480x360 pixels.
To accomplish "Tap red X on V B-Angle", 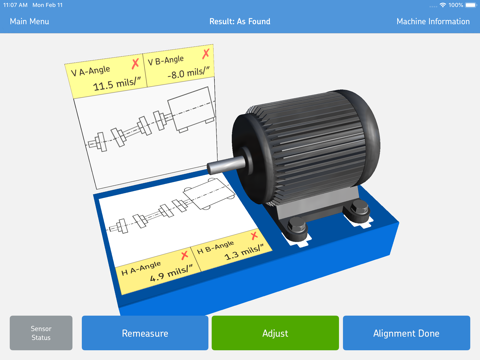I will (x=206, y=53).
